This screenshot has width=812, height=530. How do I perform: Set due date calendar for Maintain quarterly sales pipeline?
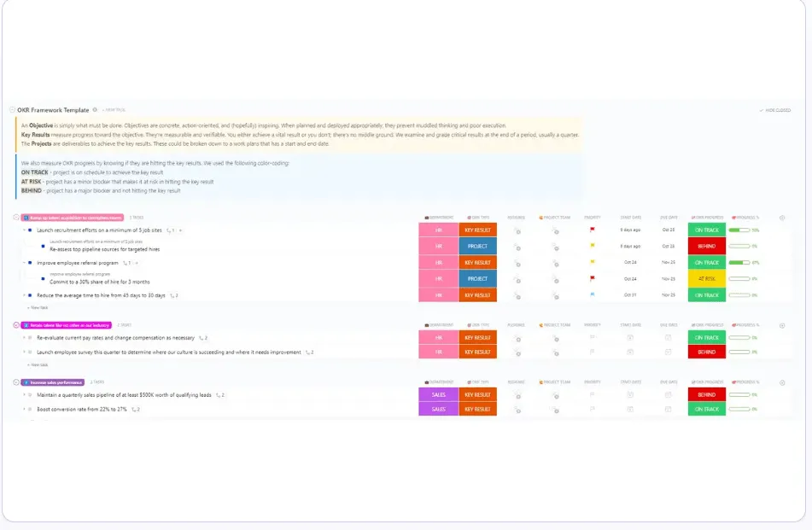668,394
